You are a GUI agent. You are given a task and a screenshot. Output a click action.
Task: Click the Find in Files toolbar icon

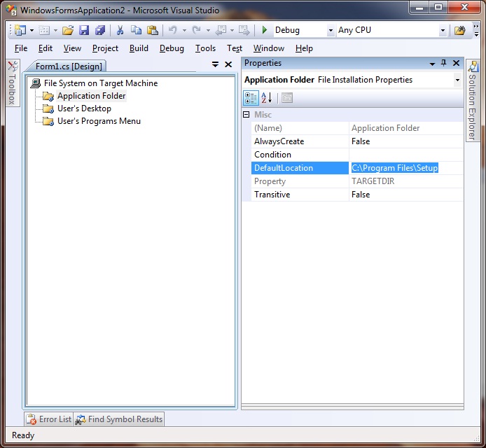pos(460,30)
